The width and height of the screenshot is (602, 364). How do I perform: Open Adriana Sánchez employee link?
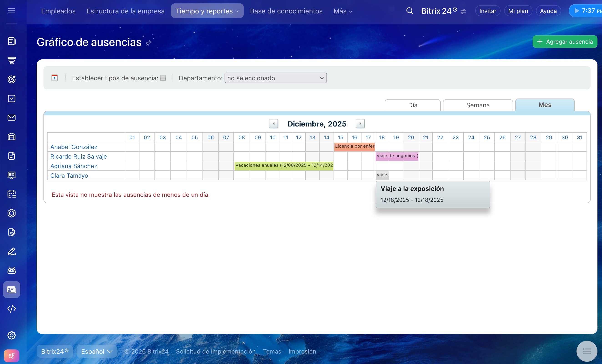(73, 166)
